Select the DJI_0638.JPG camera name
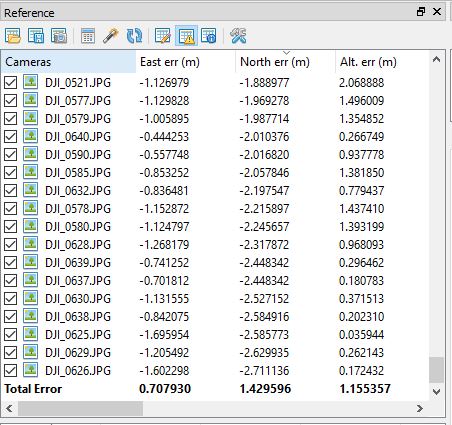The width and height of the screenshot is (452, 425). pos(78,317)
